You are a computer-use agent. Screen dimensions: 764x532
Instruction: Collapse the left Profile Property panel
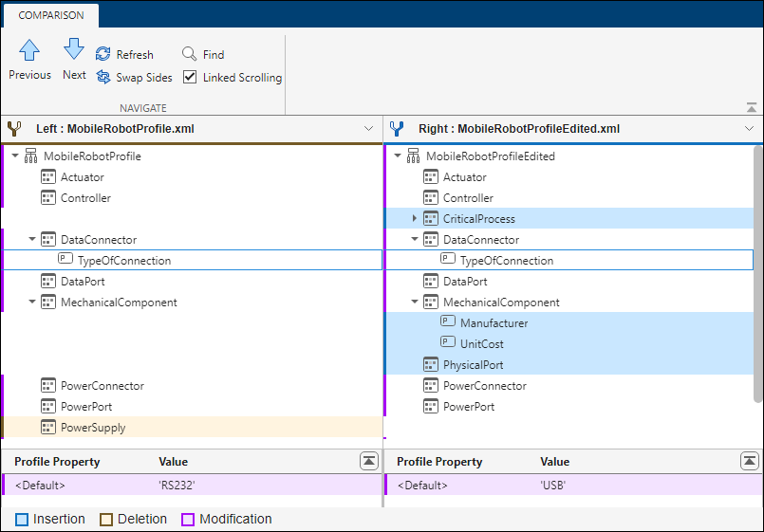coord(368,461)
